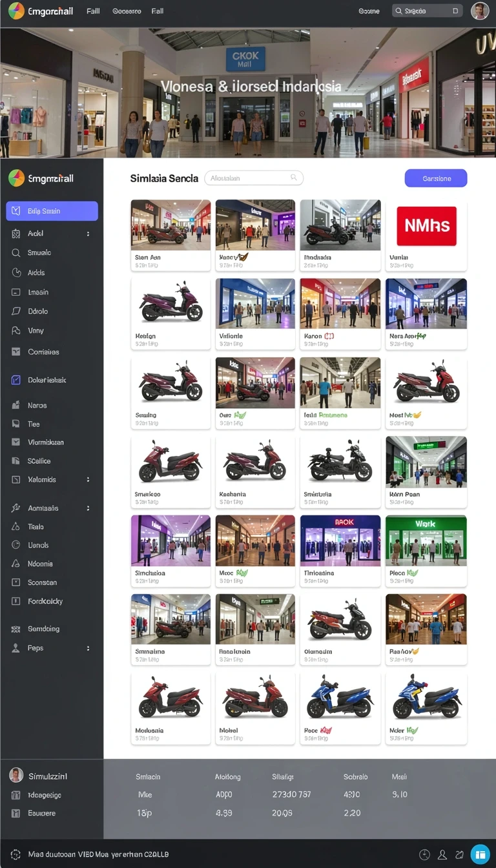Click the Semdoing sidebar icon
This screenshot has height=868, width=496.
coord(16,629)
